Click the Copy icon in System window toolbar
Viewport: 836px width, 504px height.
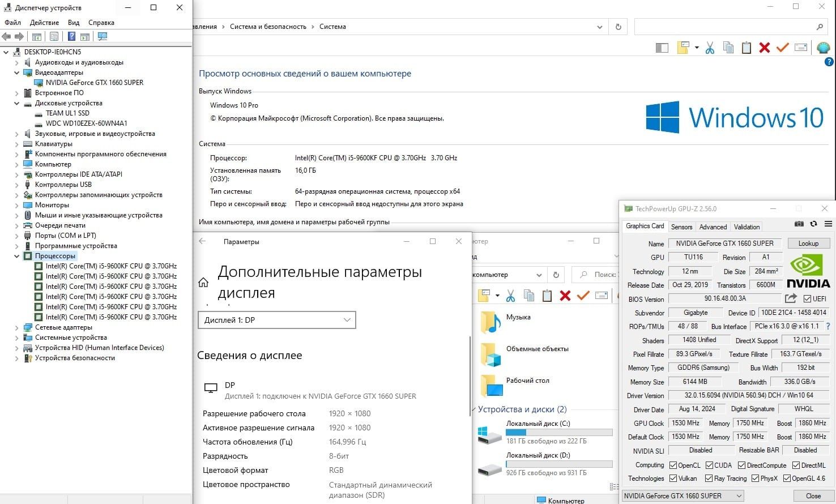[728, 48]
